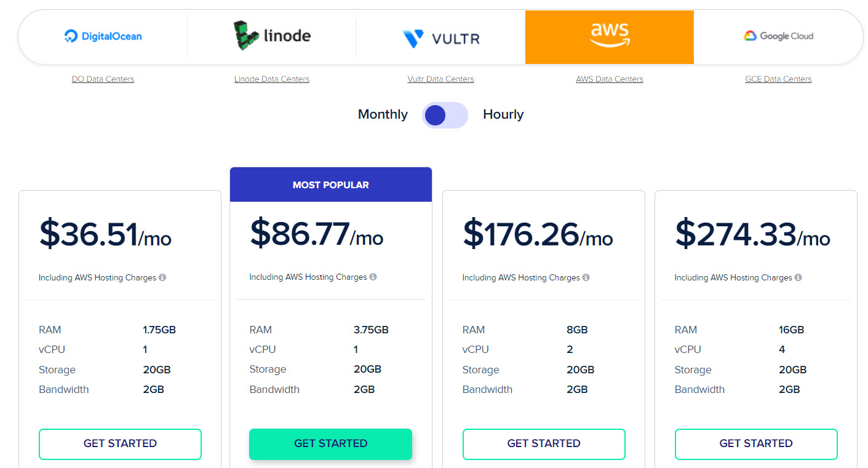This screenshot has width=868, height=468.
Task: Pick the Vultr provider logo
Action: point(440,39)
